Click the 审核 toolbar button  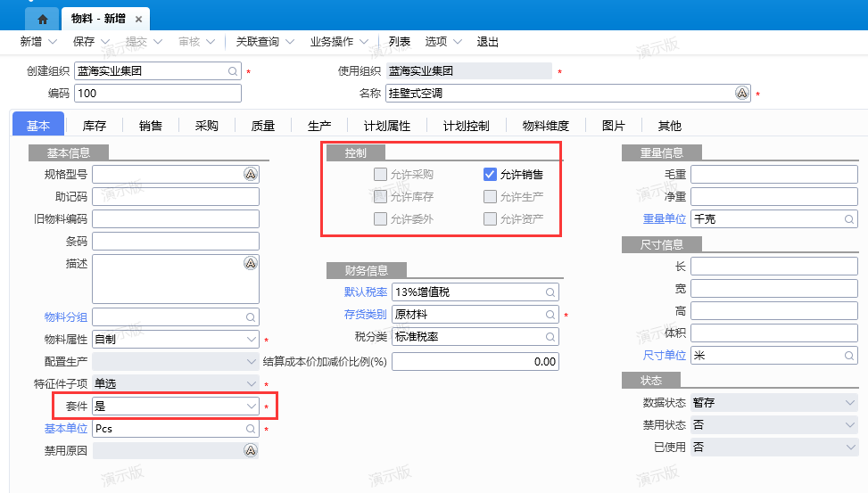189,42
